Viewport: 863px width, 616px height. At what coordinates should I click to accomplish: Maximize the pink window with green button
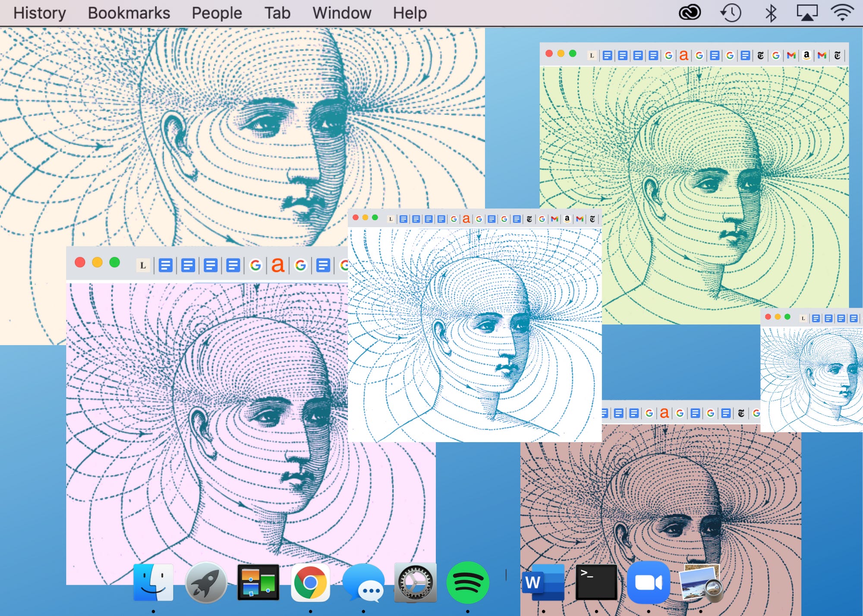114,262
